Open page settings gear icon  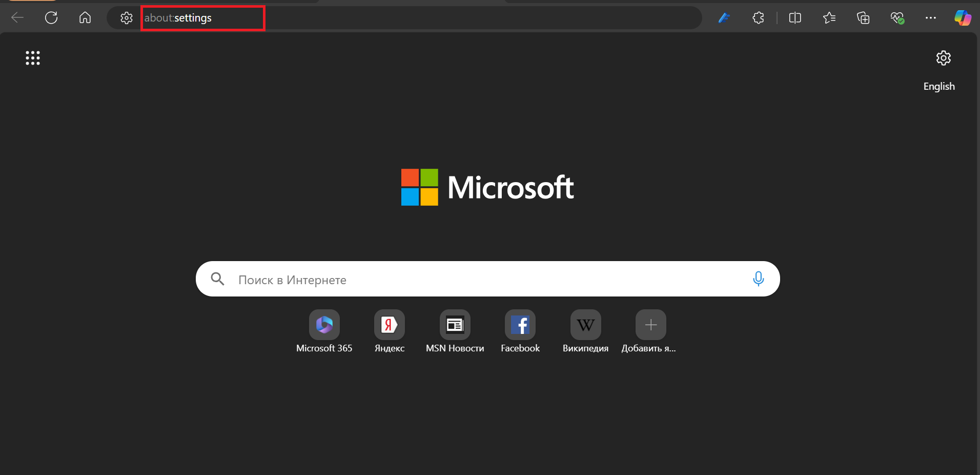944,58
